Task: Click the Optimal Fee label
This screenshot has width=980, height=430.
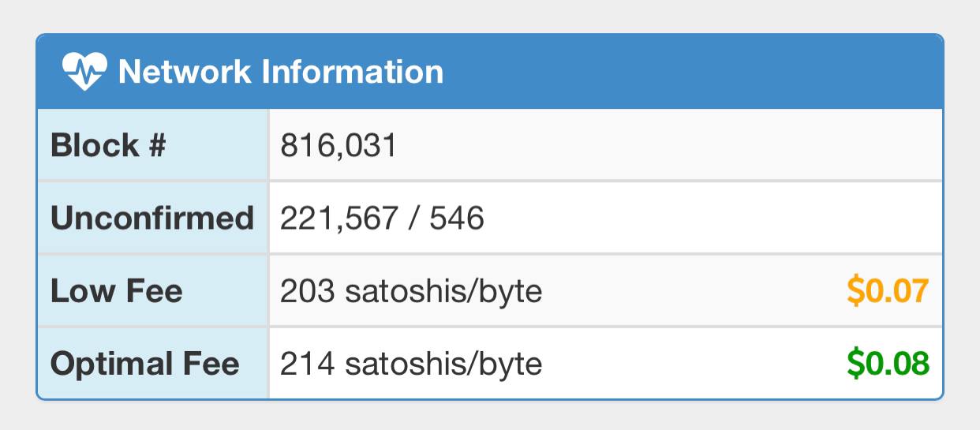Action: [145, 364]
